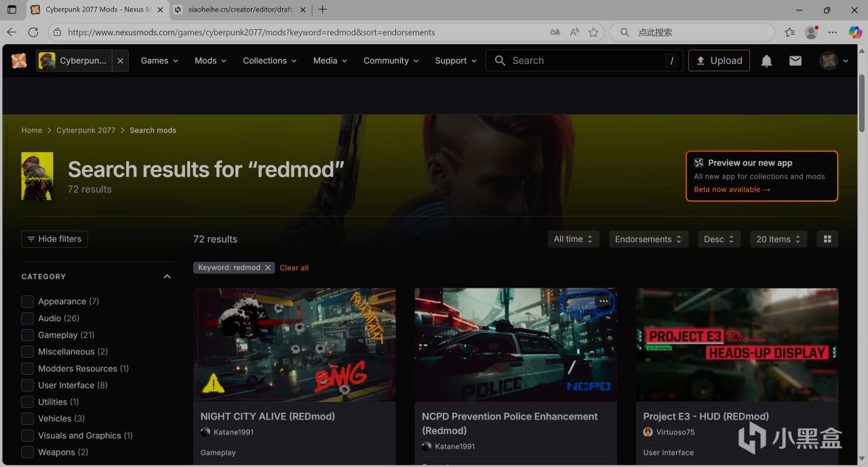This screenshot has width=868, height=467.
Task: Check the Audio category box
Action: point(27,318)
